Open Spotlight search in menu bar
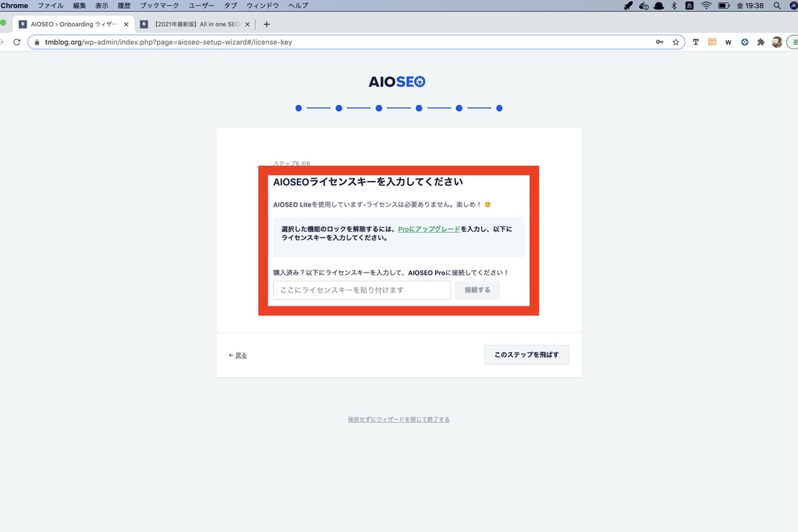The image size is (798, 532). 777,6
